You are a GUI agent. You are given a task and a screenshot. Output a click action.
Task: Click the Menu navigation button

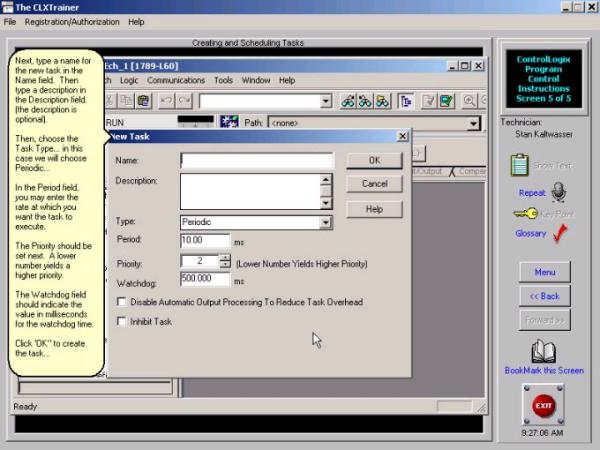(545, 272)
